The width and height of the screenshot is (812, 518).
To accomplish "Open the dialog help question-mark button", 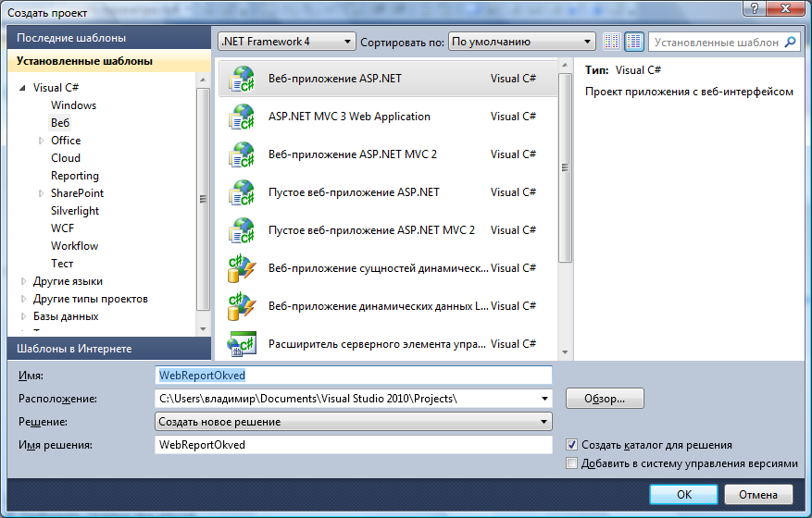I will pos(755,7).
